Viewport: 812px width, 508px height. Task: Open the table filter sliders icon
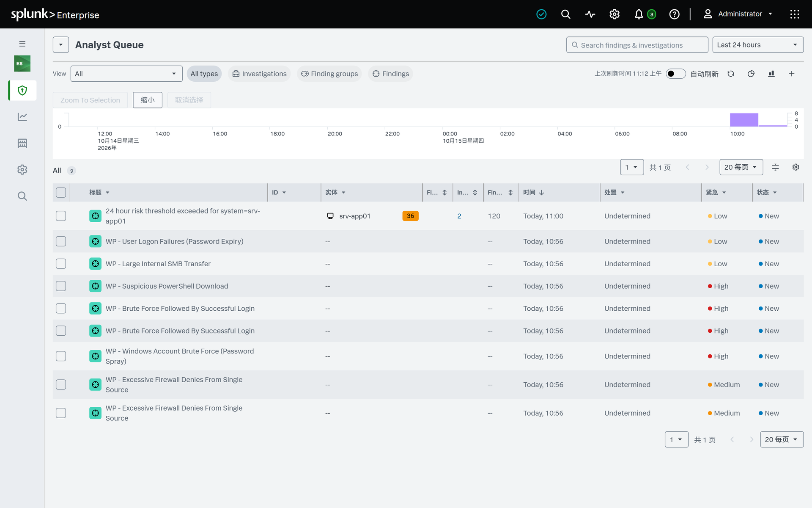point(775,167)
